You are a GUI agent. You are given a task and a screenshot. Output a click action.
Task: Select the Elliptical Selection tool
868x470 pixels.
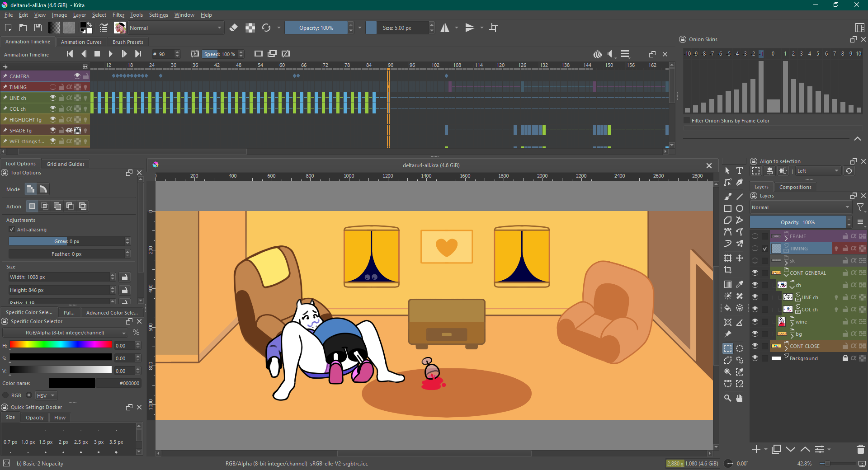coord(740,348)
